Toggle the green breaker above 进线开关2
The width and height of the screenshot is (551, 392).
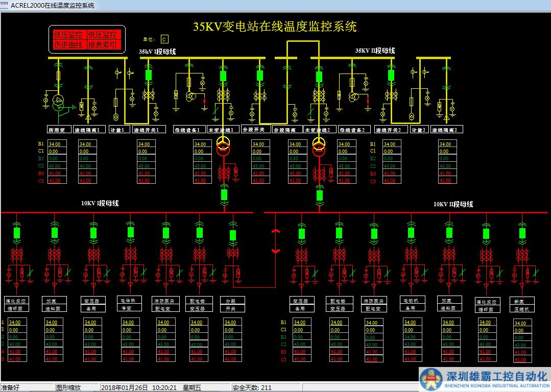click(391, 76)
